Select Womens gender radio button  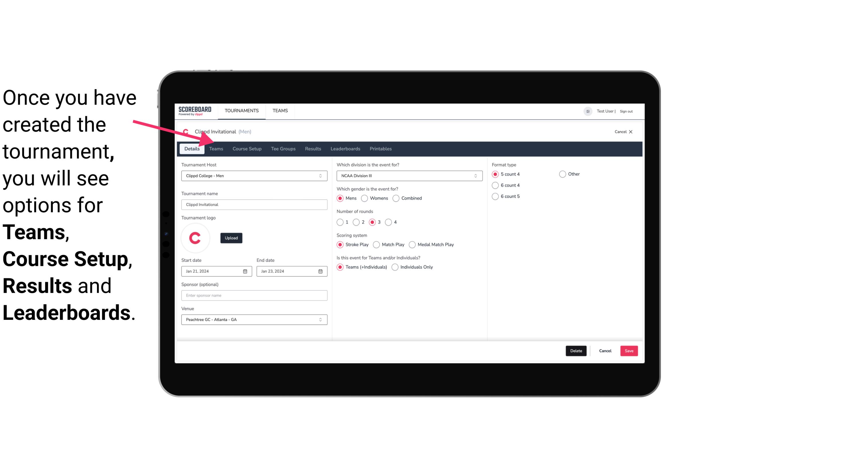pyautogui.click(x=365, y=198)
